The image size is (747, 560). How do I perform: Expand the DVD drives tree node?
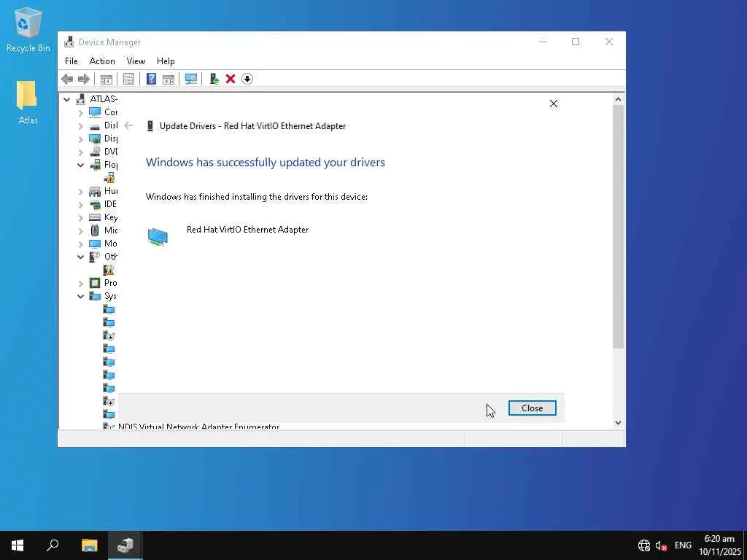click(x=80, y=152)
